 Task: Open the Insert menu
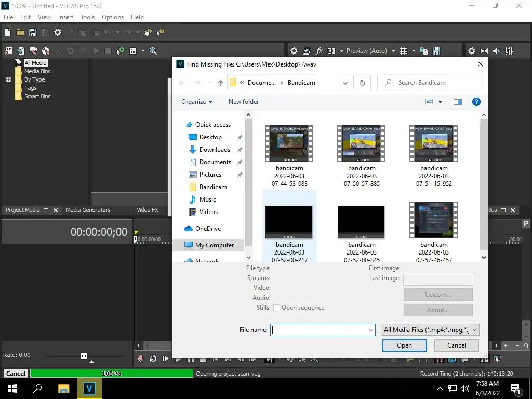[x=65, y=17]
